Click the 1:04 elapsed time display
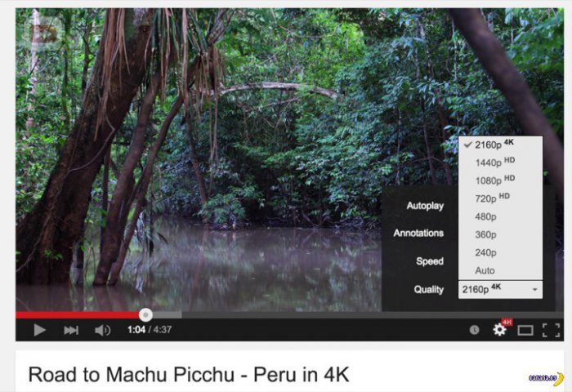 click(x=136, y=330)
